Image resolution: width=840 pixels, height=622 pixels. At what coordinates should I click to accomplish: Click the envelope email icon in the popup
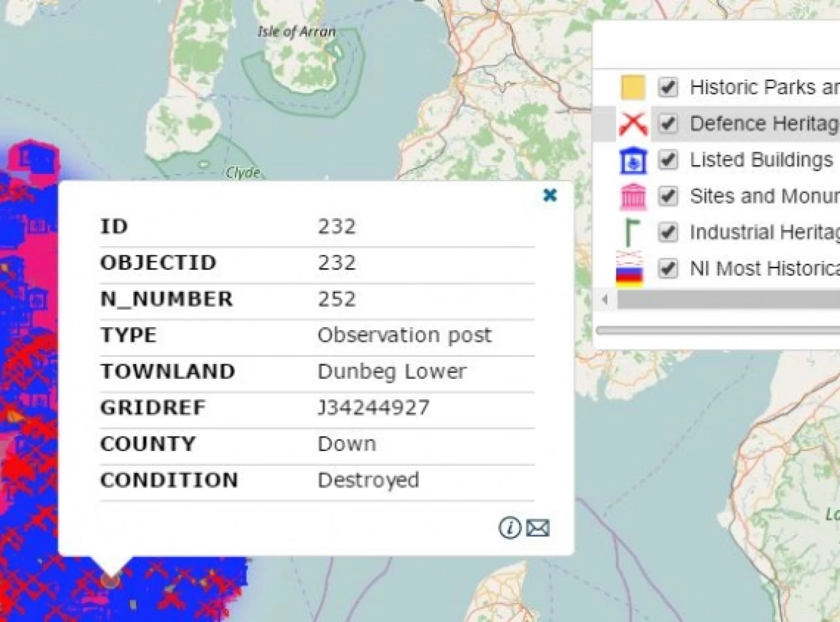pos(538,528)
